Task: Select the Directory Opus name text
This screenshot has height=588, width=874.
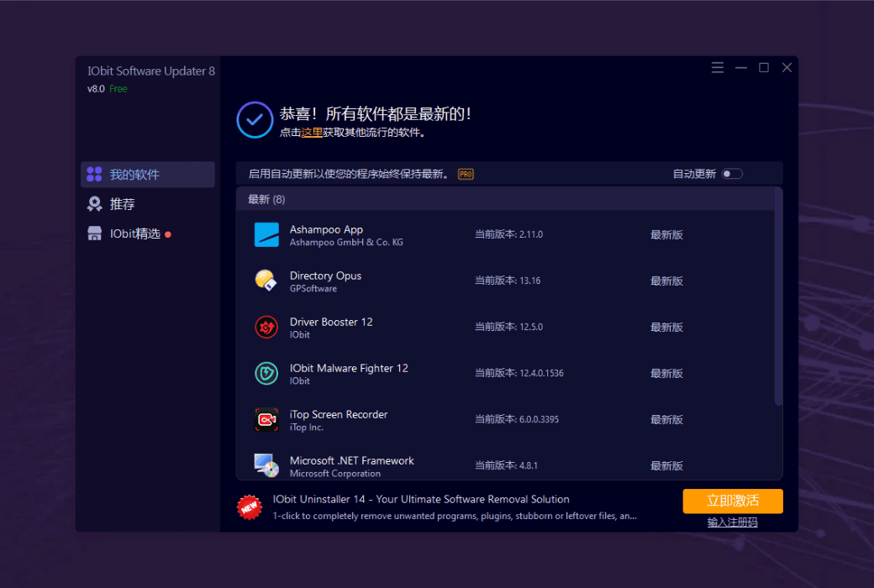Action: tap(325, 276)
